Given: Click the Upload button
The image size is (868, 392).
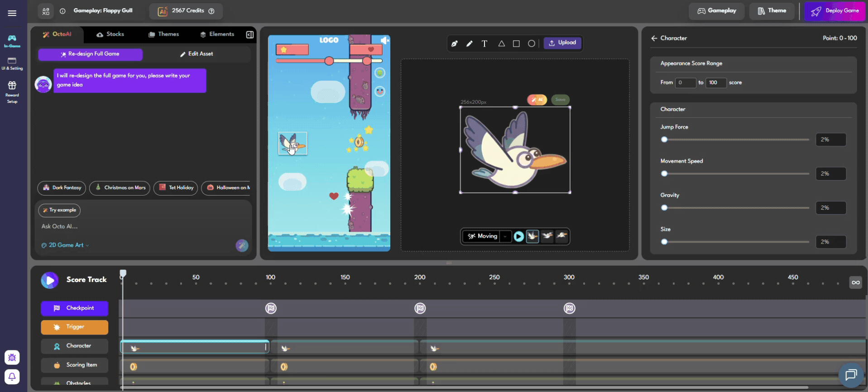Looking at the screenshot, I should click(562, 43).
